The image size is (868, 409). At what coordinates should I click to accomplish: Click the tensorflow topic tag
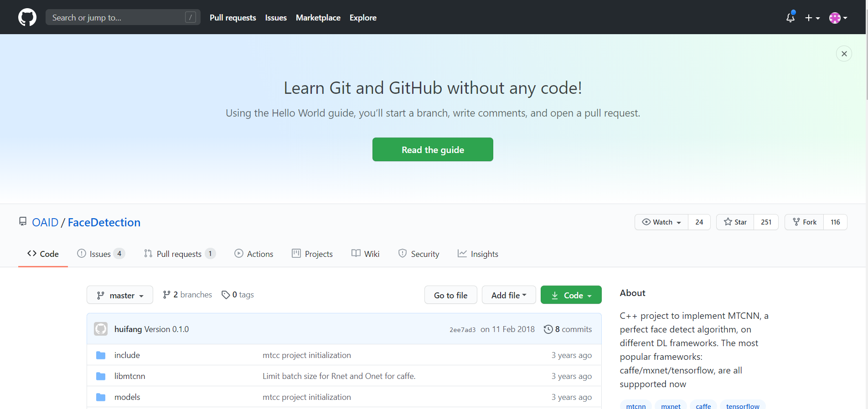click(x=743, y=405)
